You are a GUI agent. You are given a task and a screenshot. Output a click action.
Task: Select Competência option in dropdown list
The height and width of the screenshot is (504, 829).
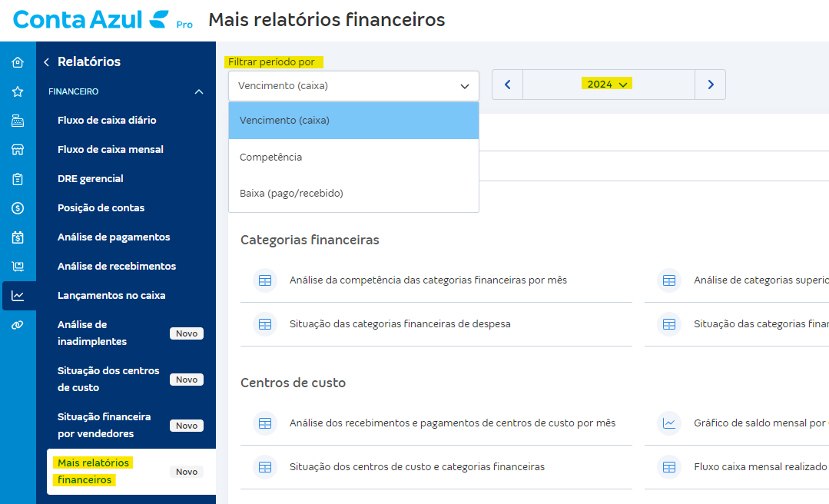[353, 157]
